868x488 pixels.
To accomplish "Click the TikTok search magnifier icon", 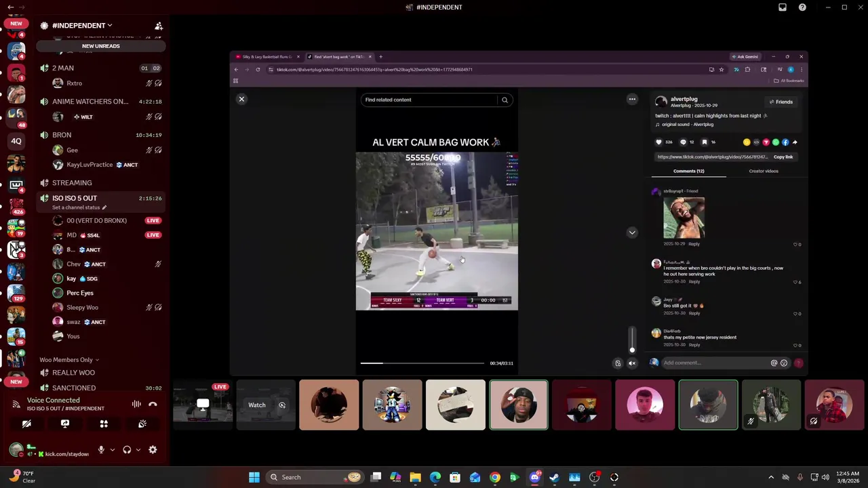I will [505, 100].
